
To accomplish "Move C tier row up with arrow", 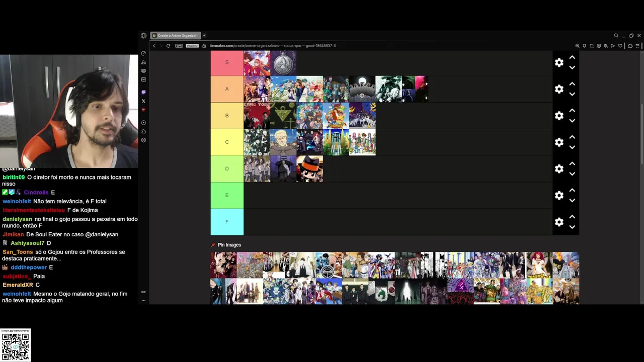I will 572,137.
